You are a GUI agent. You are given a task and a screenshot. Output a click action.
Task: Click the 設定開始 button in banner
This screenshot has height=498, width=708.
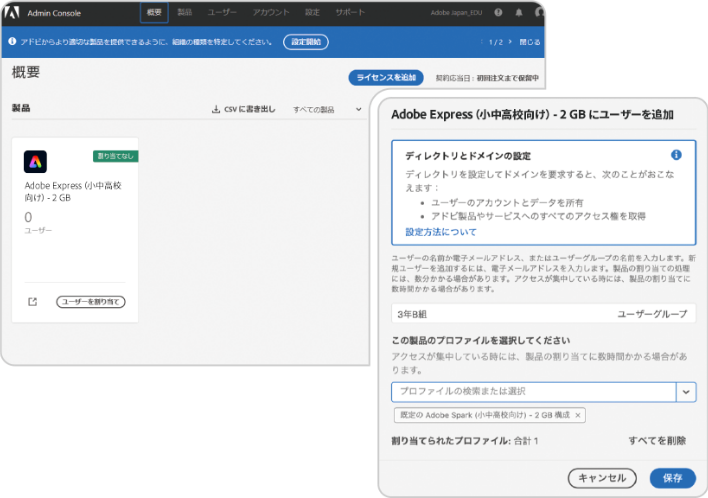tap(306, 42)
